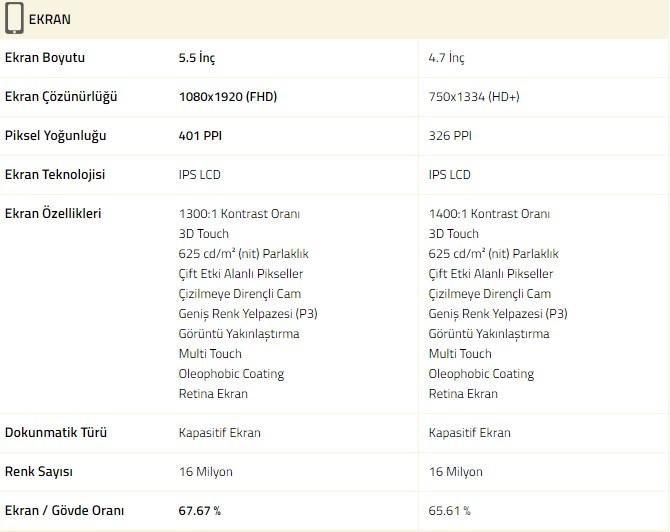Click the 65.61 % body ratio value
The image size is (670, 532).
click(x=450, y=511)
